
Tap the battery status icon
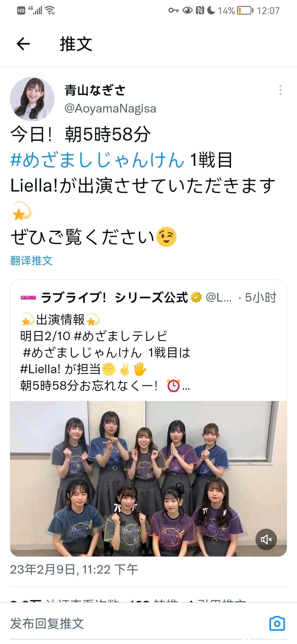245,10
